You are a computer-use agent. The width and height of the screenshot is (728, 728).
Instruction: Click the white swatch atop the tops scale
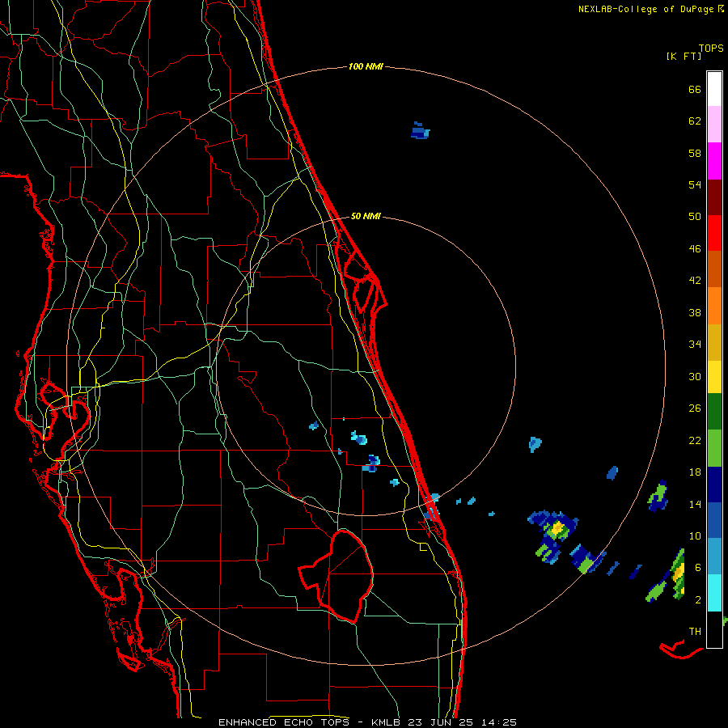714,89
